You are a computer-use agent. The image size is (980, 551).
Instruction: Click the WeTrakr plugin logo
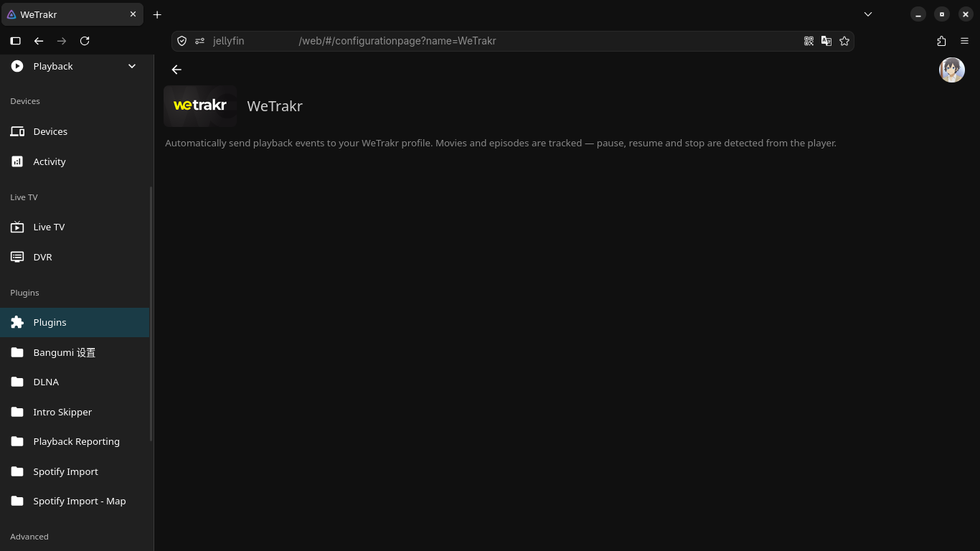[200, 106]
